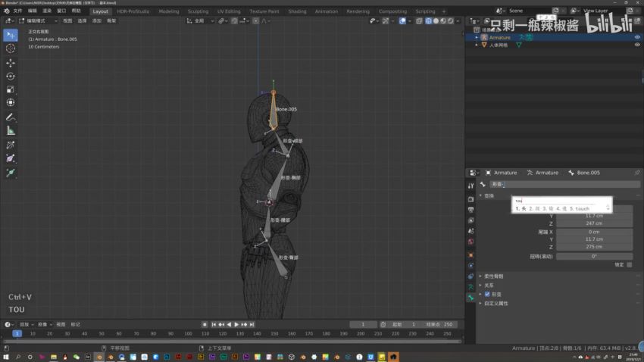The height and width of the screenshot is (362, 644).
Task: Choose the Move tool
Action: (x=11, y=63)
